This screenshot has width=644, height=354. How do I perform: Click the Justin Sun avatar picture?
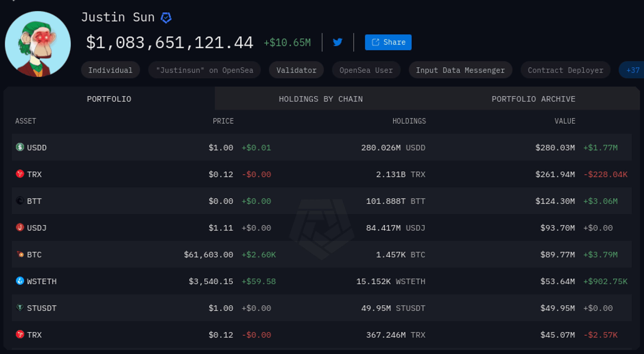38,44
